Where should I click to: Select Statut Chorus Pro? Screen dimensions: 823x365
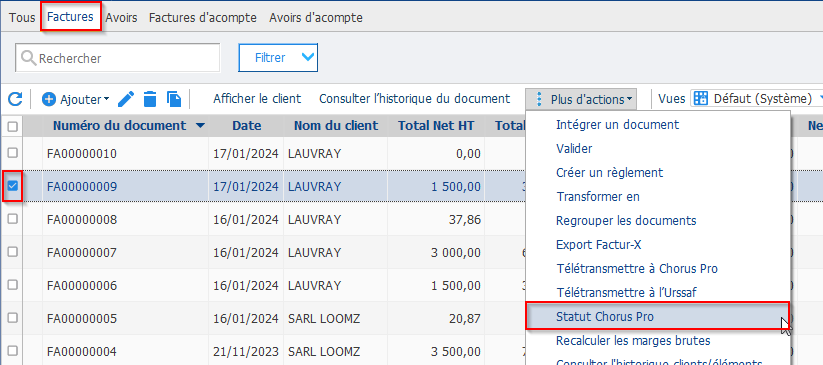coord(658,317)
